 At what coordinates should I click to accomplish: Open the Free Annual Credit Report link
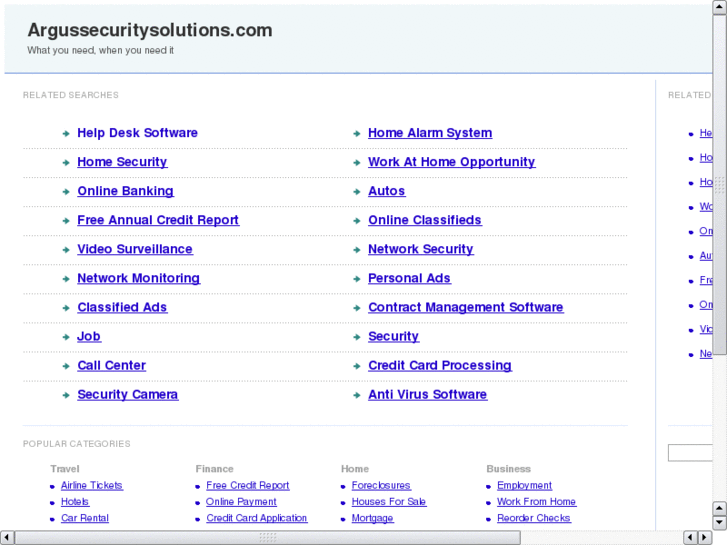click(158, 220)
